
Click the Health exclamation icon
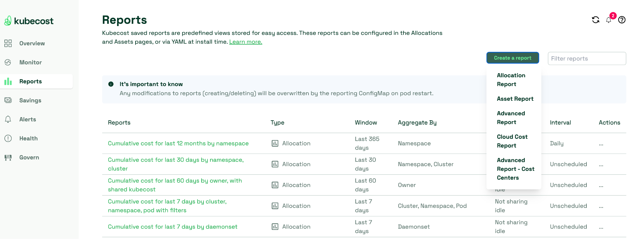pos(8,139)
